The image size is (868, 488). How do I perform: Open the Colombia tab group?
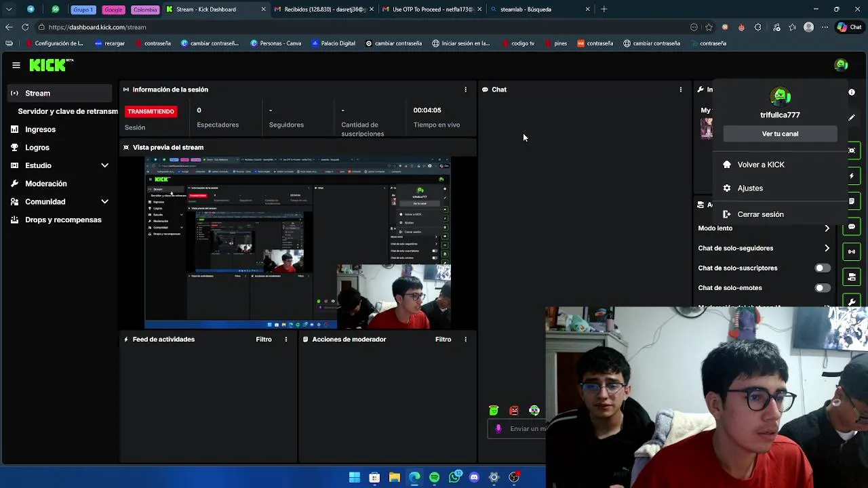[144, 9]
